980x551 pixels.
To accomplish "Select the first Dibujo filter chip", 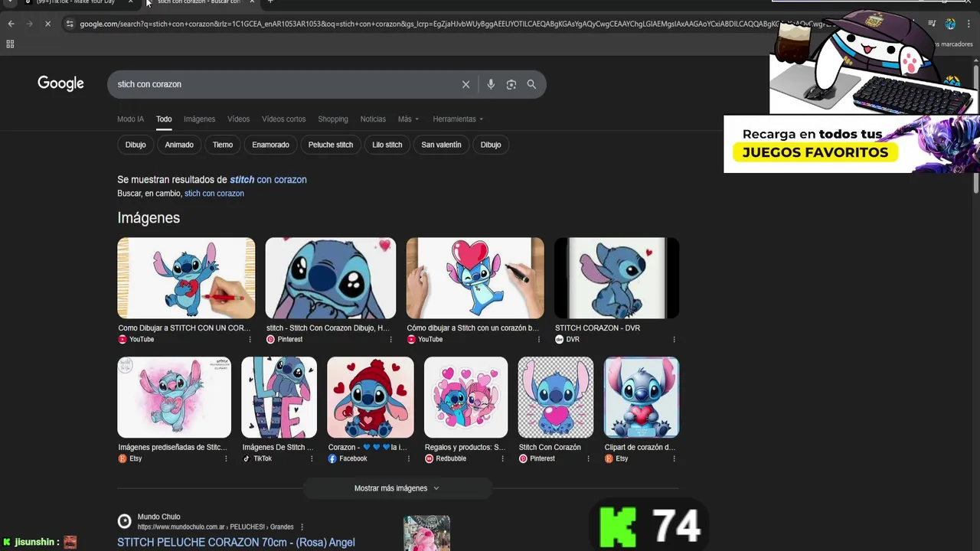I will click(136, 145).
